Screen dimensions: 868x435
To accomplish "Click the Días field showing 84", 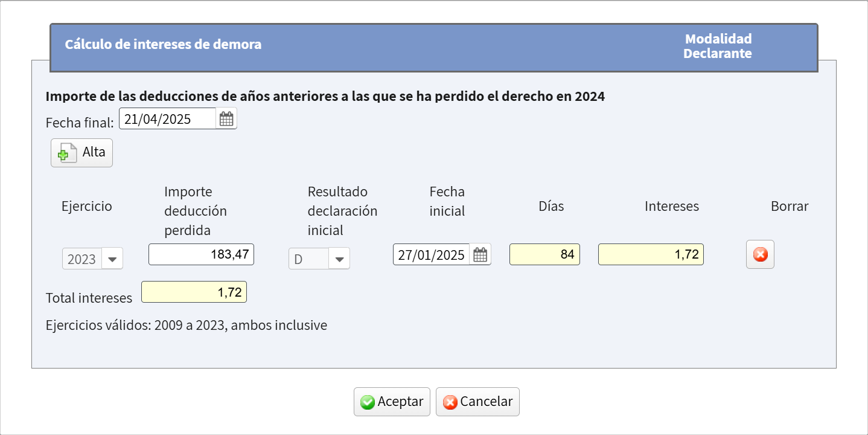I will [544, 254].
